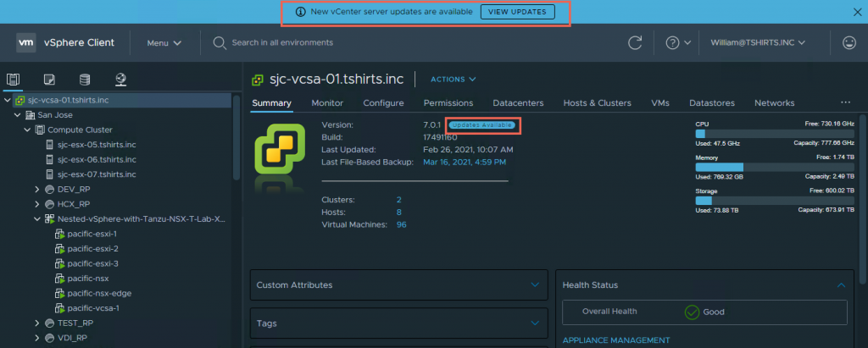Open the Hosts and Clusters inventory icon
This screenshot has width=868, height=348.
[13, 80]
